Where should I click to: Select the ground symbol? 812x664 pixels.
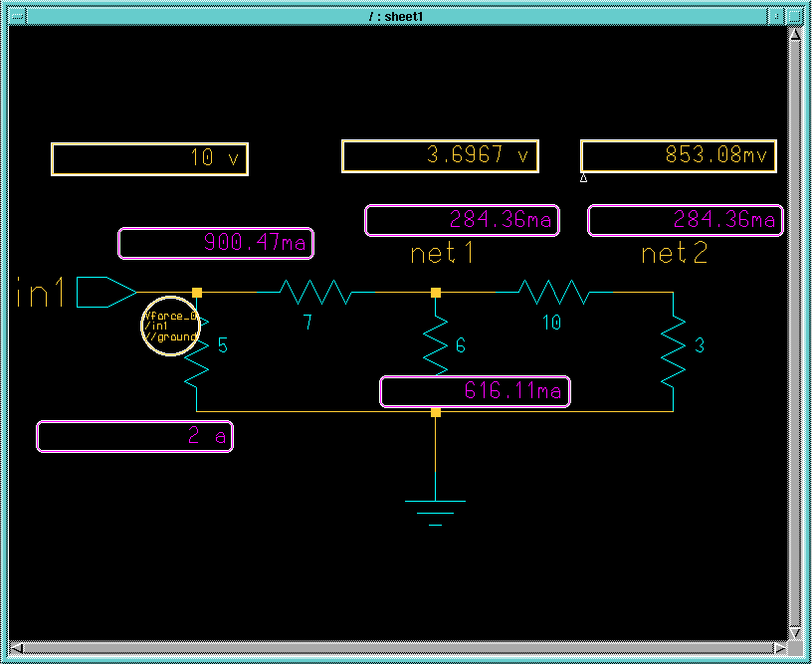tap(435, 513)
